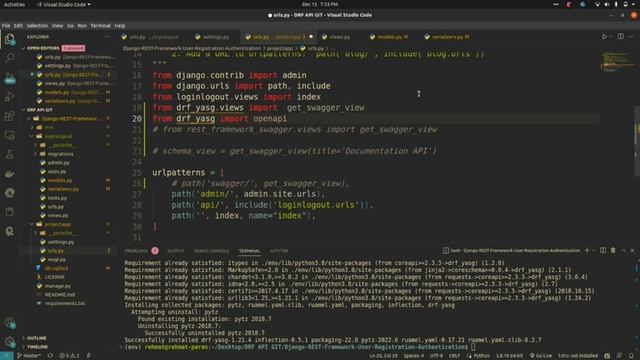This screenshot has height=360, width=640.
Task: Switch to views.py editor tab
Action: point(337,37)
